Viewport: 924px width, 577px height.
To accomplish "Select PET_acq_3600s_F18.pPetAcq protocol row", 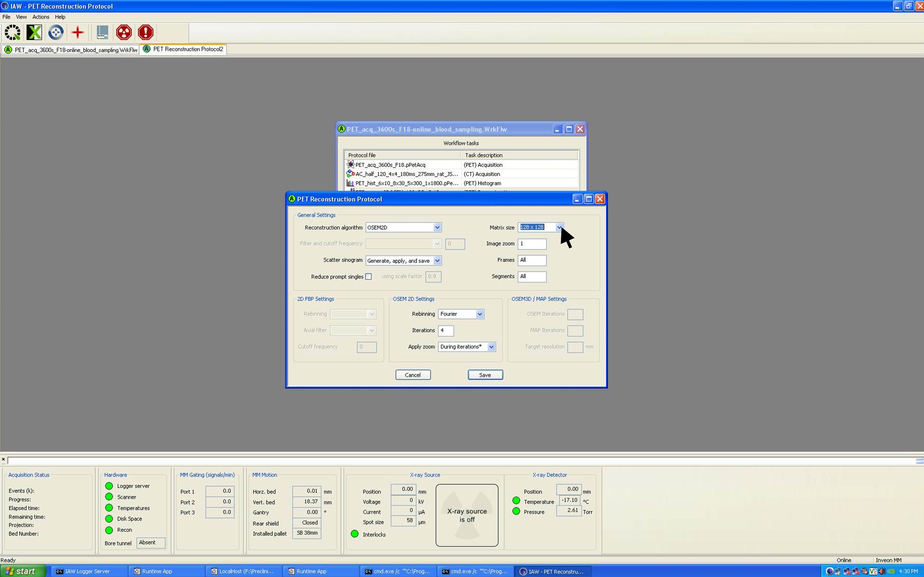I will pos(390,165).
